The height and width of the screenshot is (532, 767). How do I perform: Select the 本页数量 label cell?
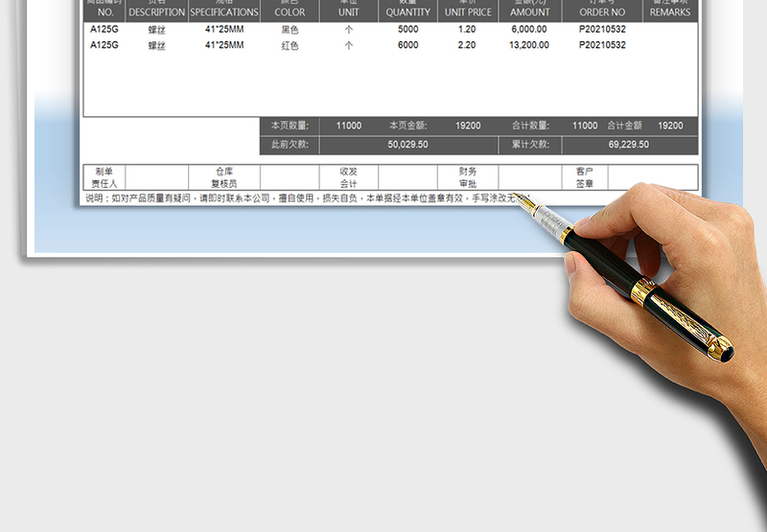click(x=289, y=126)
